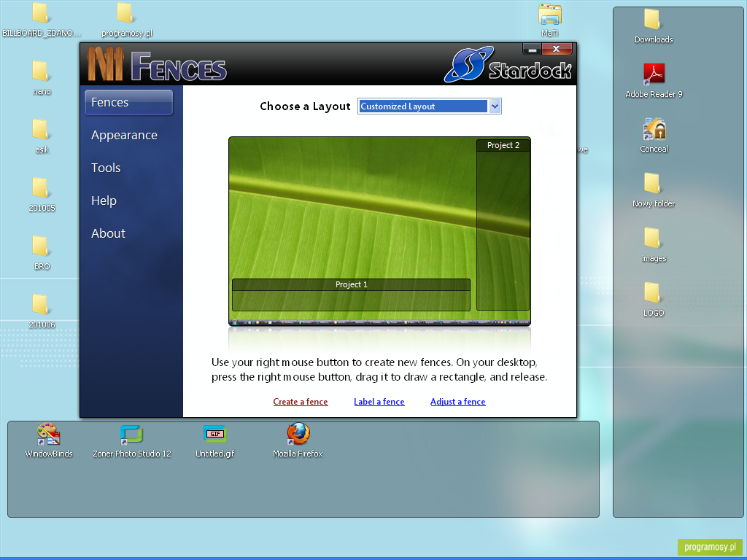Minimize the Fences window

pyautogui.click(x=532, y=49)
